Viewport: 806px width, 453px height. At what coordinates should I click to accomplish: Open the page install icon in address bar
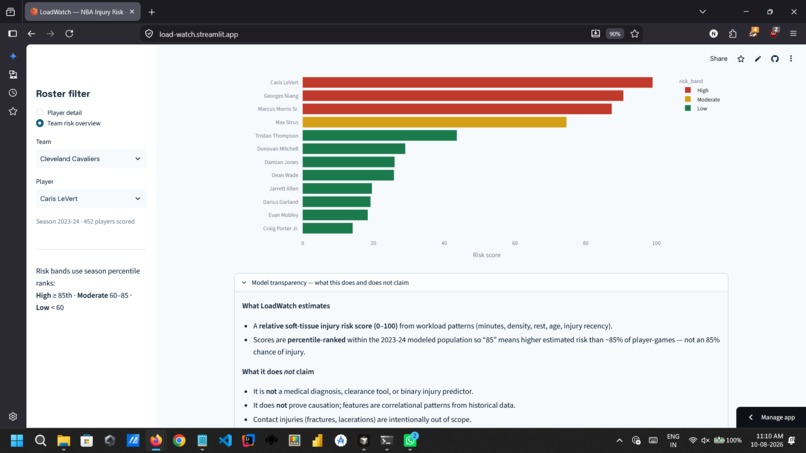595,34
